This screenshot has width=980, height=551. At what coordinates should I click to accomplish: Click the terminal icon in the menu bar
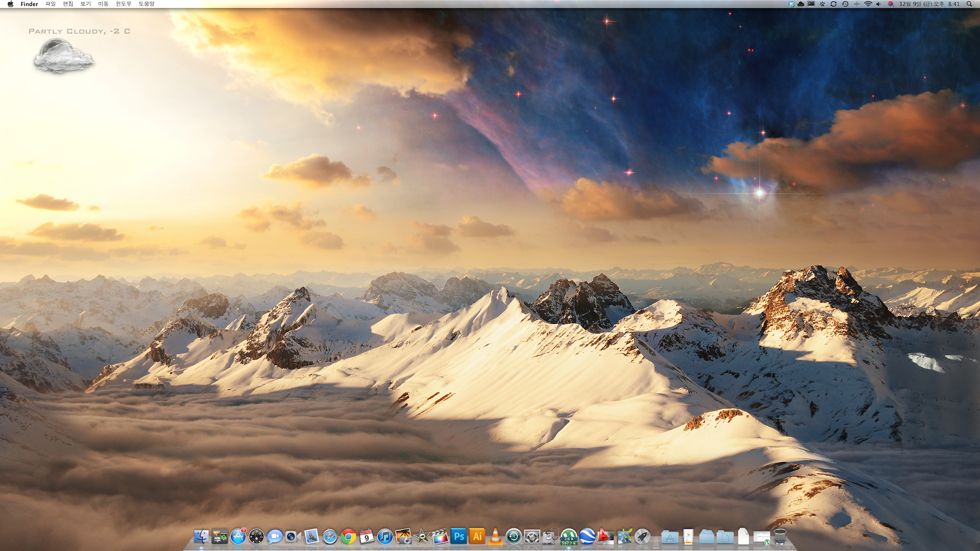click(x=811, y=4)
